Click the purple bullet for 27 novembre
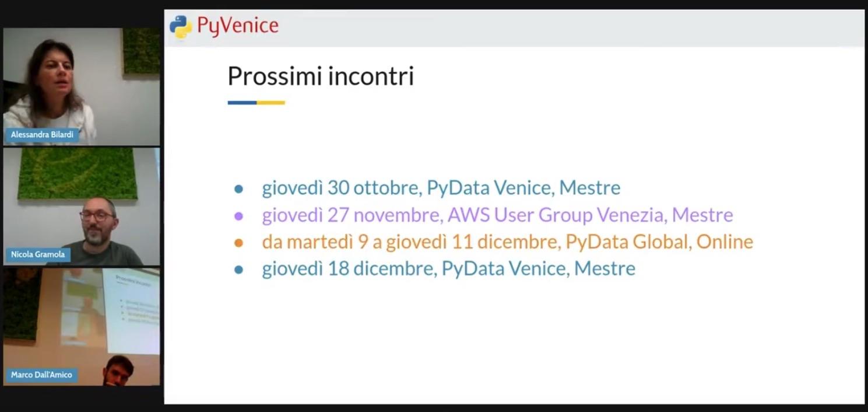This screenshot has height=412, width=868. click(238, 216)
